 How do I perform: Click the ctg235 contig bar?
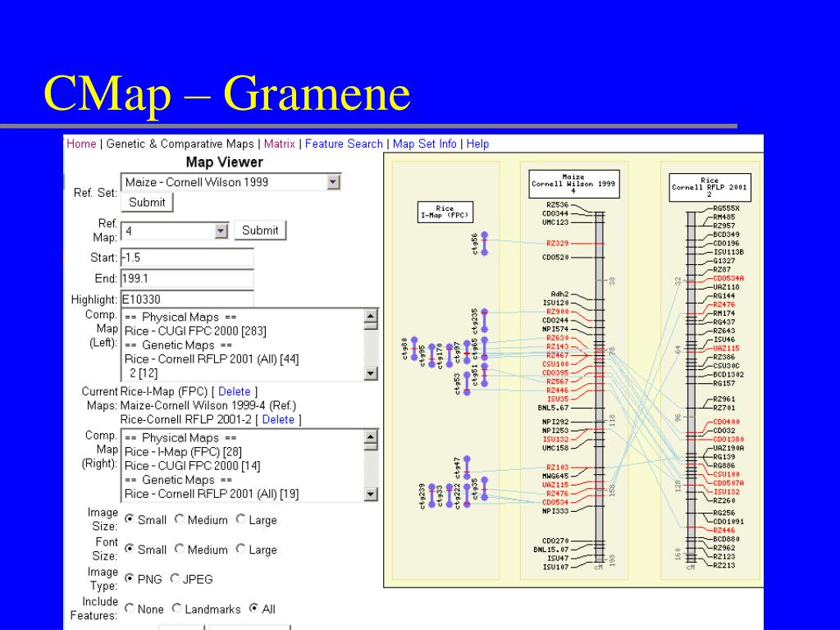pos(484,321)
